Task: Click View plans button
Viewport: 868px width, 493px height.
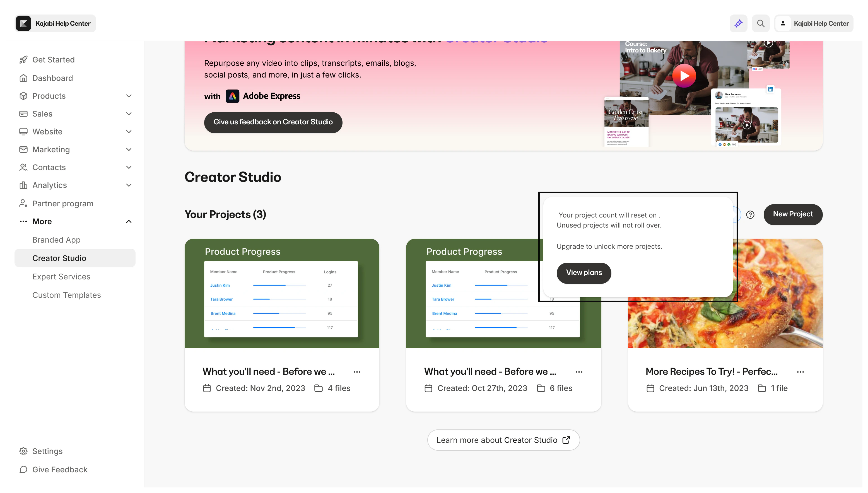Action: (584, 273)
